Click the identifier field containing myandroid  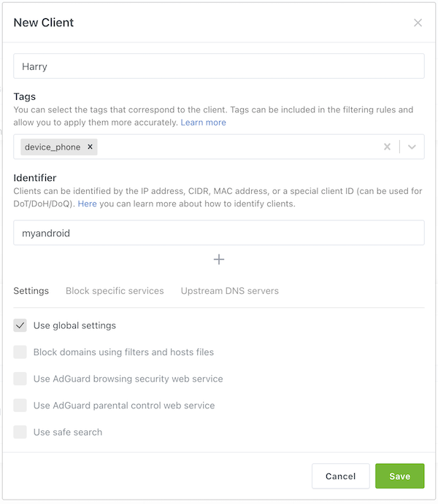[x=218, y=233]
